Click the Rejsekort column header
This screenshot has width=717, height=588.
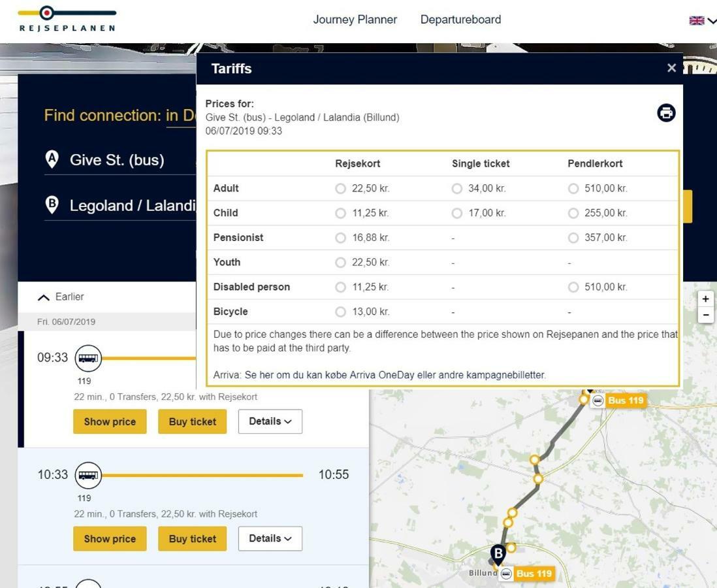(358, 164)
